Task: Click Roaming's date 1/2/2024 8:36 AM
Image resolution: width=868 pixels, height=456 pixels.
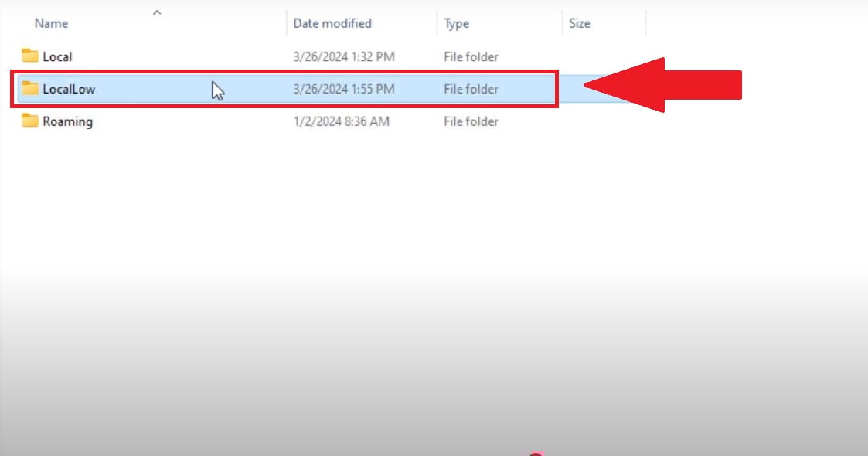Action: coord(341,121)
